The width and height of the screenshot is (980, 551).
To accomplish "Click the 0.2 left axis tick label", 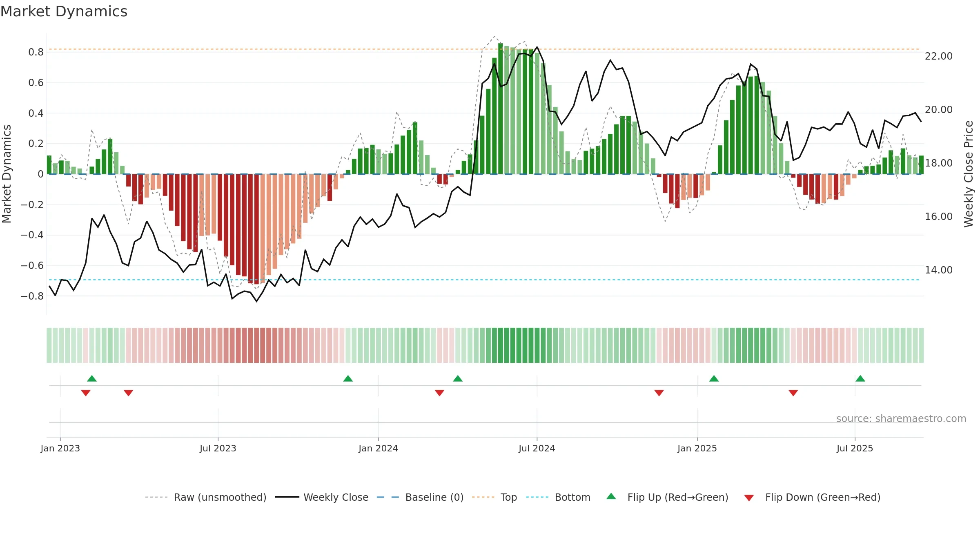I will [36, 144].
